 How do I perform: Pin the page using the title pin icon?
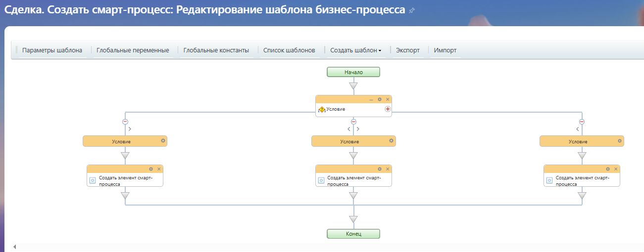[412, 10]
